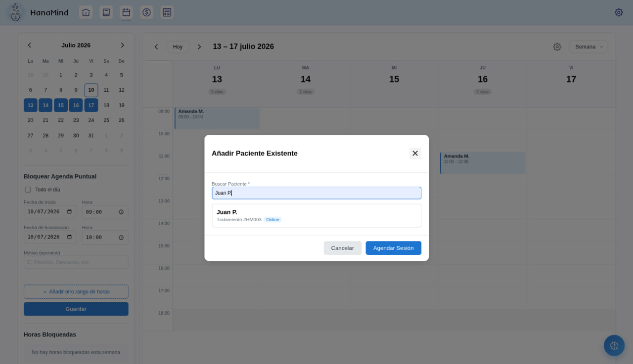Go to previous week in main calendar

pos(156,47)
